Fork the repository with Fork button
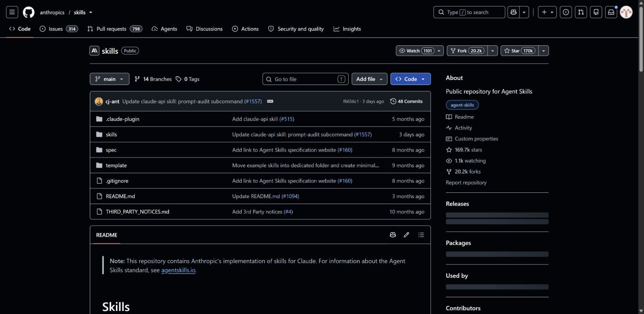Image resolution: width=644 pixels, height=314 pixels. coord(467,51)
